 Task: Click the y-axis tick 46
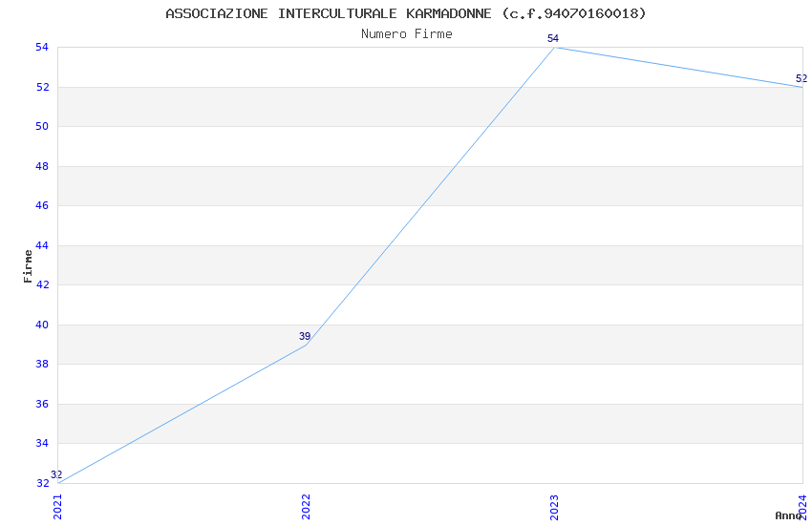(42, 206)
